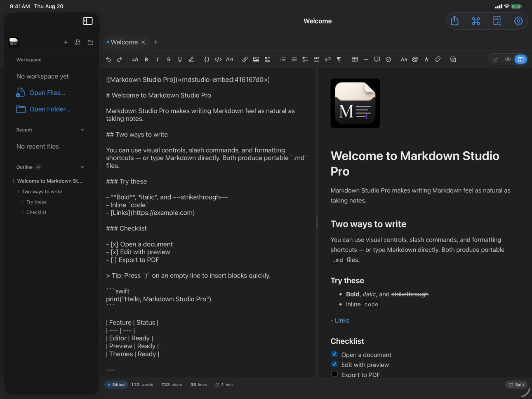Select the highlighter pen tool
The image size is (532, 399).
coord(191,59)
